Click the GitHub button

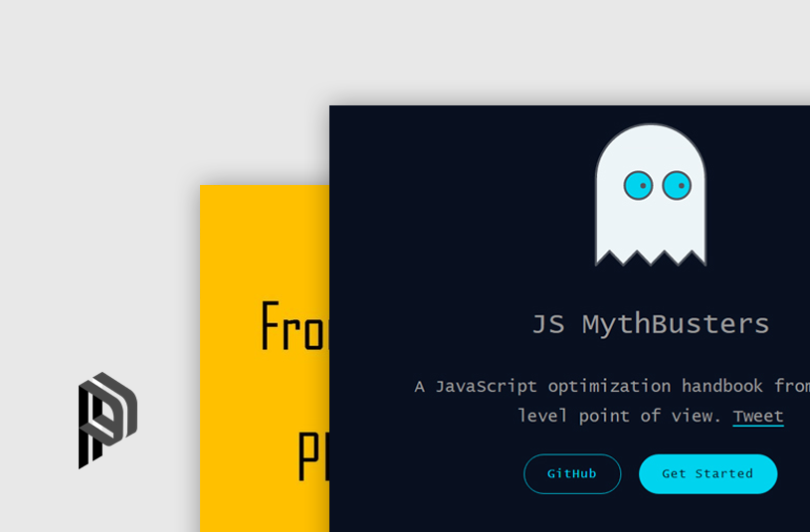(x=572, y=473)
